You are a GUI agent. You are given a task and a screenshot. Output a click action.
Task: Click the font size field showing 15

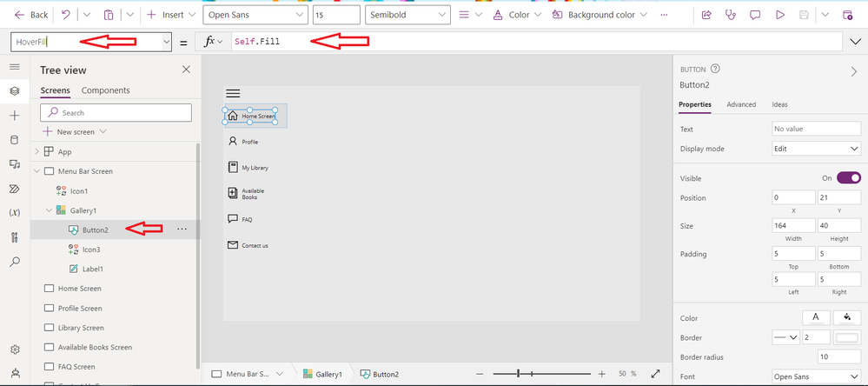point(336,15)
